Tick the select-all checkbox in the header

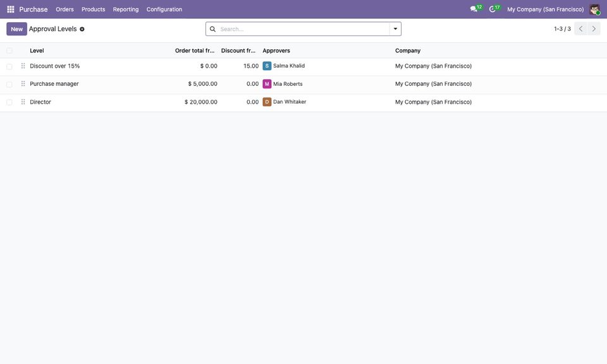(x=9, y=51)
